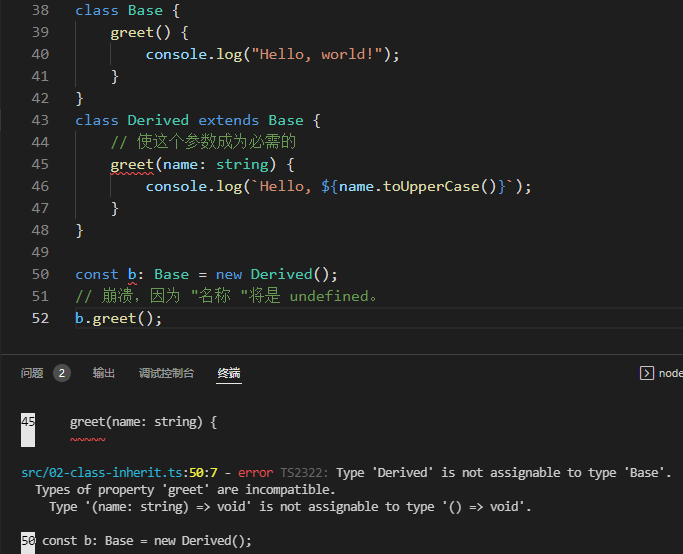683x554 pixels.
Task: Click the node terminal shell icon
Action: pyautogui.click(x=646, y=373)
